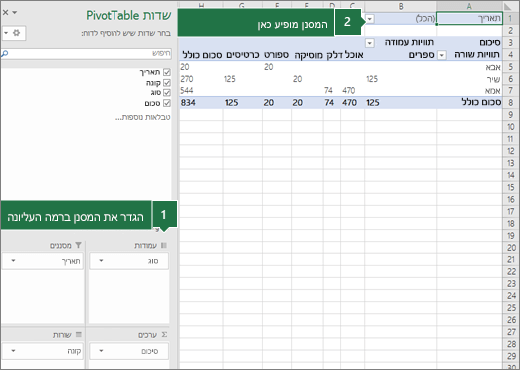Click the קונה item in the rows area
The width and height of the screenshot is (520, 370).
[43, 351]
